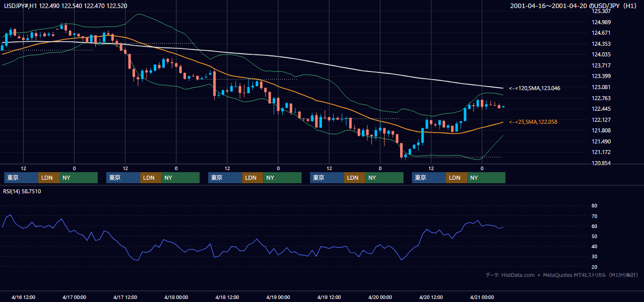Click the 4/17 00:00 time label
Viewport: 644px width, 302px height.
tap(74, 297)
